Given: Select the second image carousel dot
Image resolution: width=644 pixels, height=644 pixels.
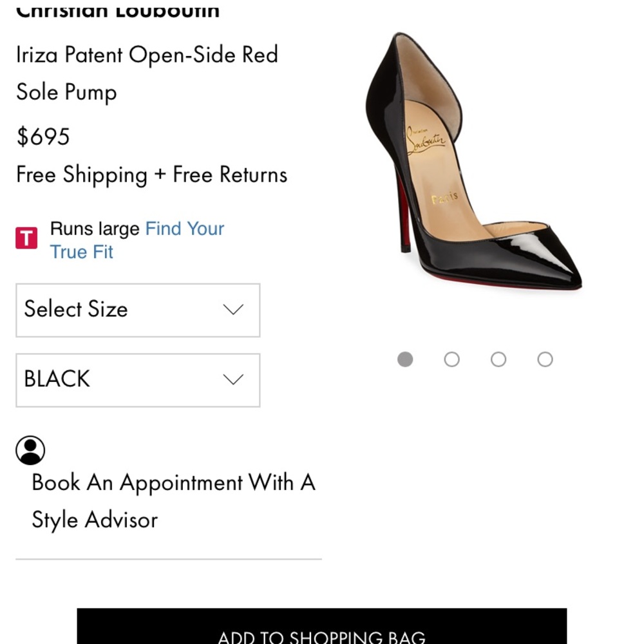Looking at the screenshot, I should 451,359.
